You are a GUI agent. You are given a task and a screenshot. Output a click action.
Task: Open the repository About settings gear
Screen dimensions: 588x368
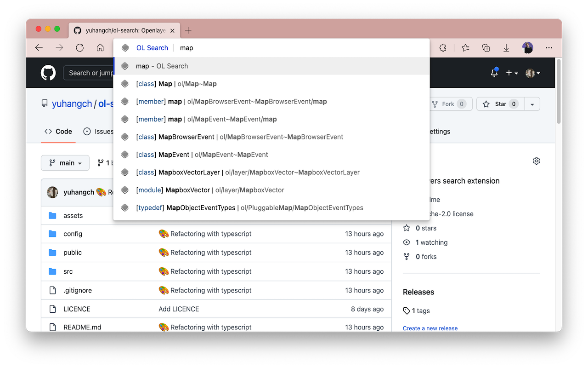coord(536,161)
